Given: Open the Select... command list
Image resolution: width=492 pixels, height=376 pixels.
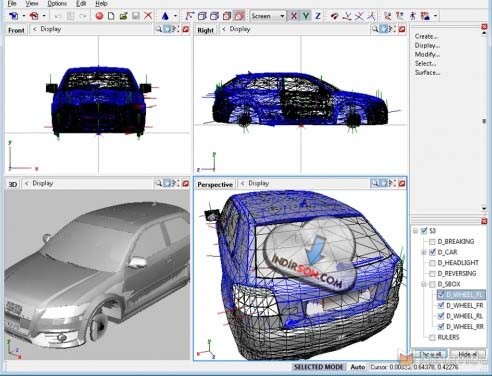Looking at the screenshot, I should click(x=425, y=63).
